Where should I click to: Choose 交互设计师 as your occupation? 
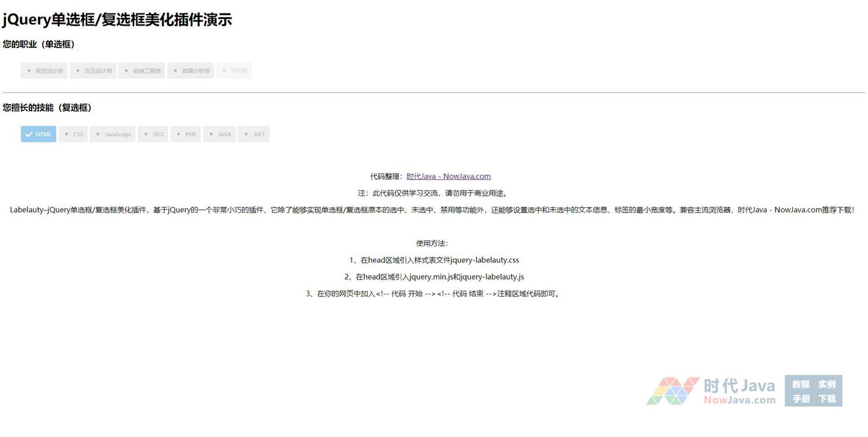coord(93,71)
